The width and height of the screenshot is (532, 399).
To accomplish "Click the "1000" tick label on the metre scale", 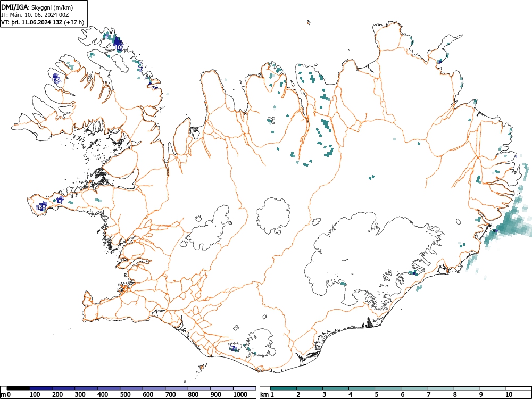I will pos(240,395).
